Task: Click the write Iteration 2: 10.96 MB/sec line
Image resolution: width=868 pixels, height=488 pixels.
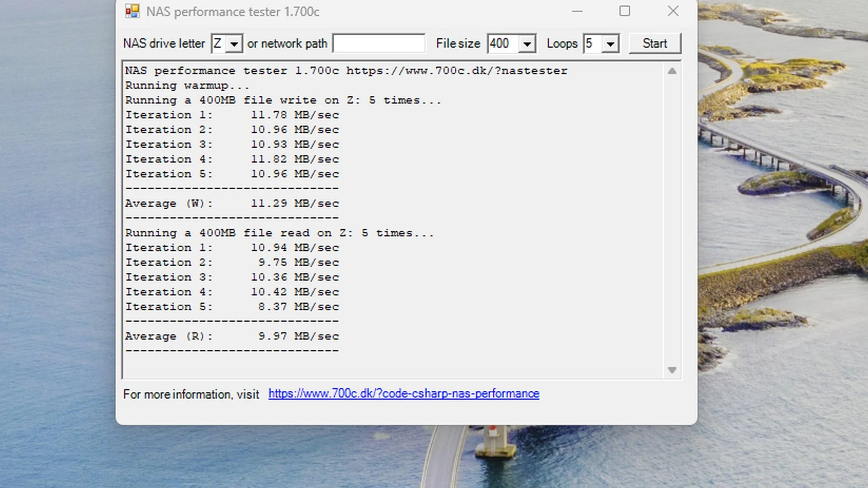Action: (232, 130)
